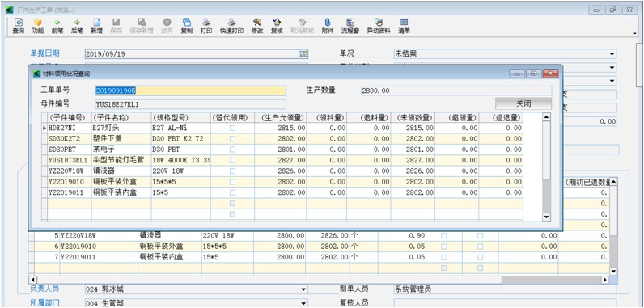Select the 塑件下盖 name cell
The width and height of the screenshot is (644, 308).
coord(121,139)
